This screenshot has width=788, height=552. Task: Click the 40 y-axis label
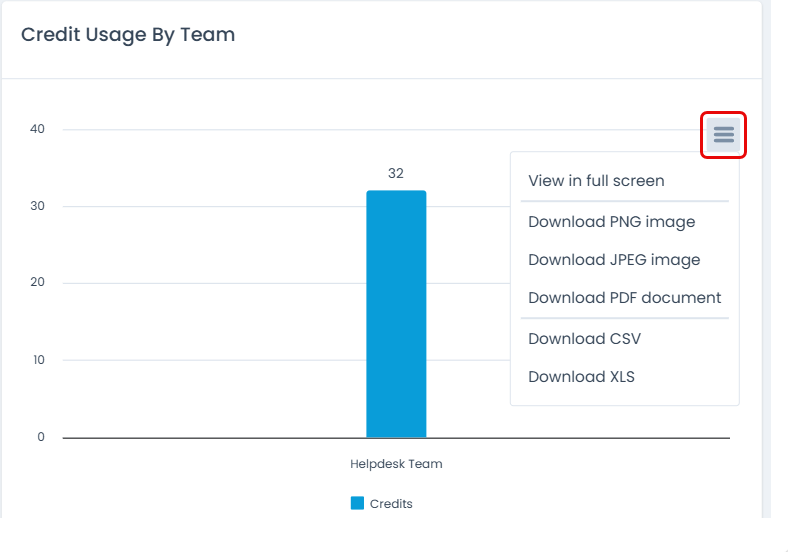[38, 130]
